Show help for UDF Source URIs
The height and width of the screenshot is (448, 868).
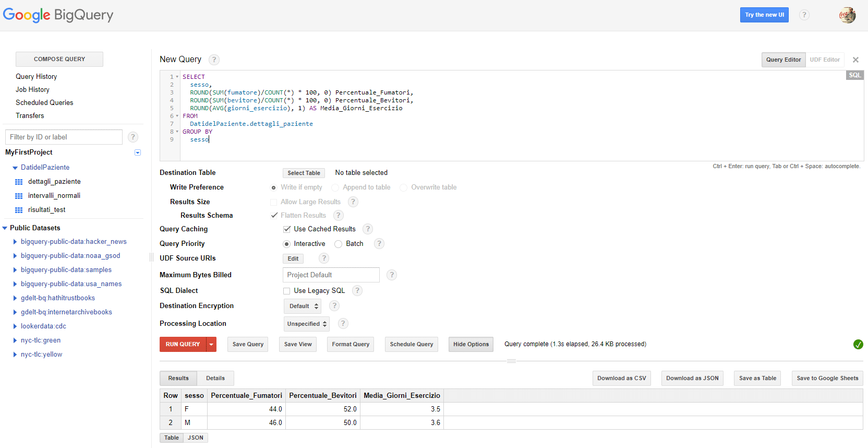coord(324,258)
